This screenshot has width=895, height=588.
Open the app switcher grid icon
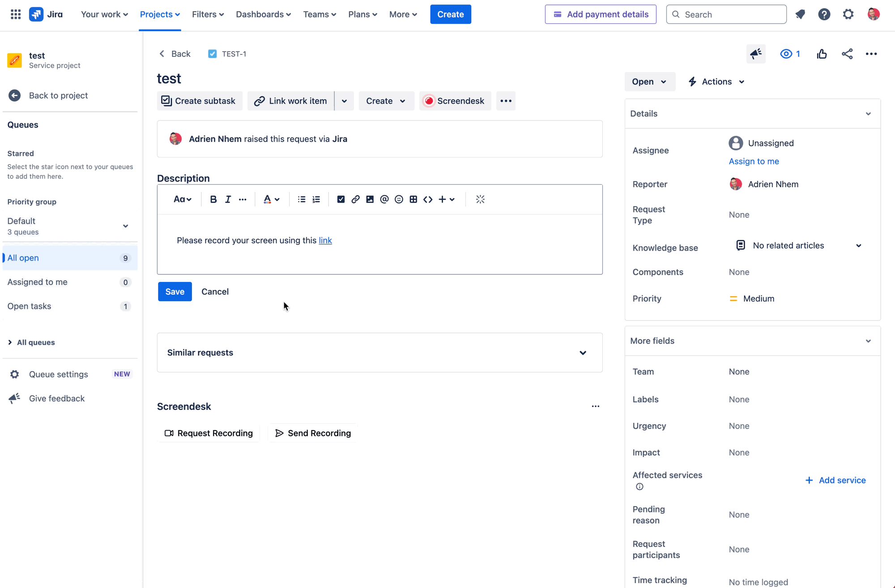(x=16, y=14)
